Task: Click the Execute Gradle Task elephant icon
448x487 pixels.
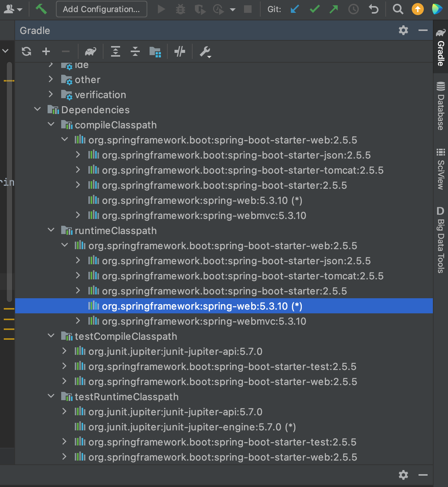Action: pyautogui.click(x=91, y=51)
